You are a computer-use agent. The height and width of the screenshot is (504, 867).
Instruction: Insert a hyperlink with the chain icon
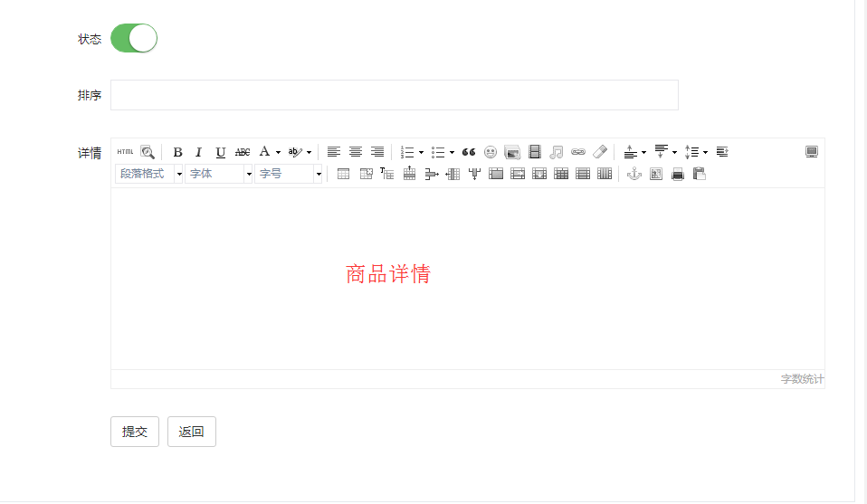click(x=578, y=152)
